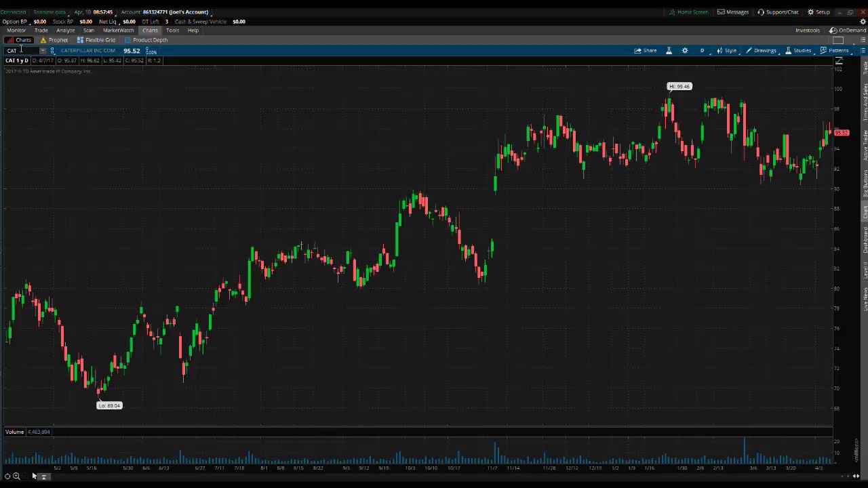Open the Live News sidebar panel
Image resolution: width=868 pixels, height=488 pixels.
pyautogui.click(x=865, y=299)
